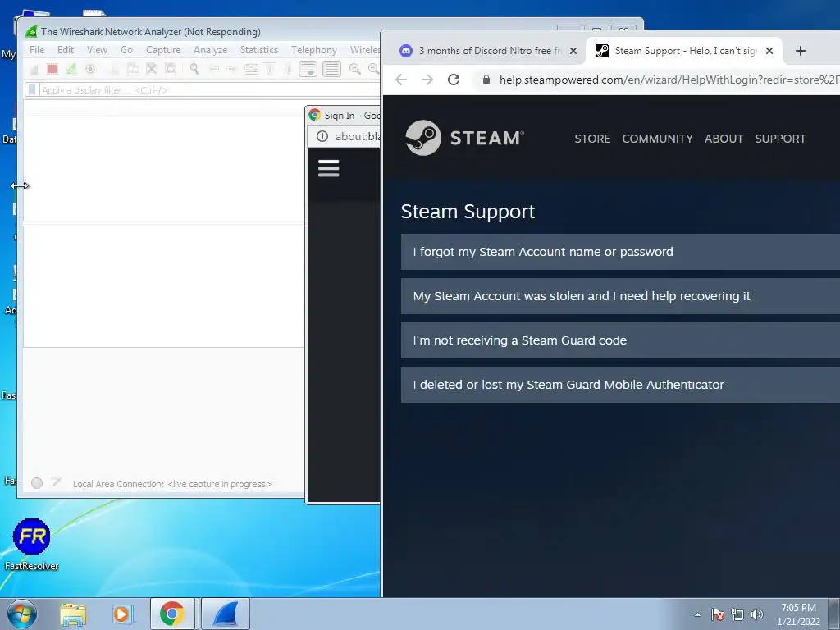Jump to first packet in Wireshark
840x630 pixels.
[x=269, y=69]
